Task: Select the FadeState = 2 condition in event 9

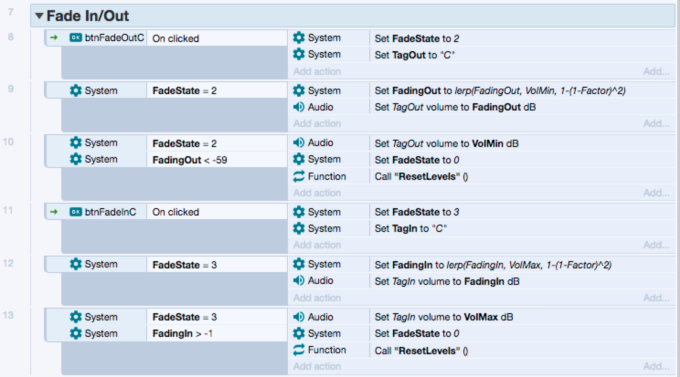Action: tap(184, 91)
